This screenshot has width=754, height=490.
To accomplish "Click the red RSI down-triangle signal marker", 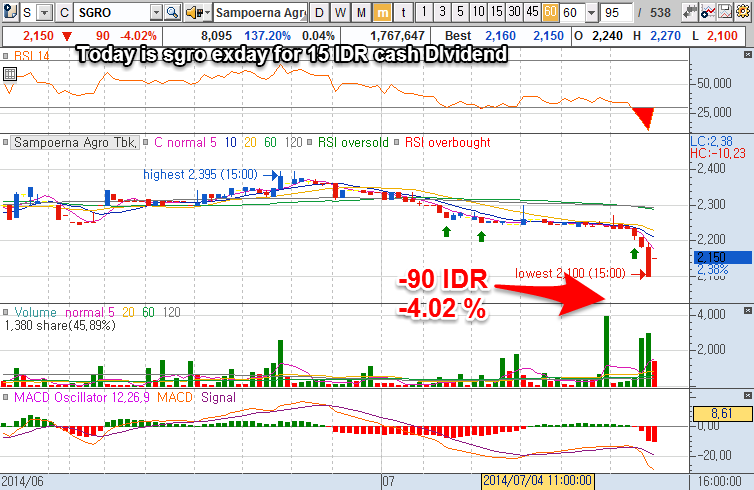I will pyautogui.click(x=643, y=118).
